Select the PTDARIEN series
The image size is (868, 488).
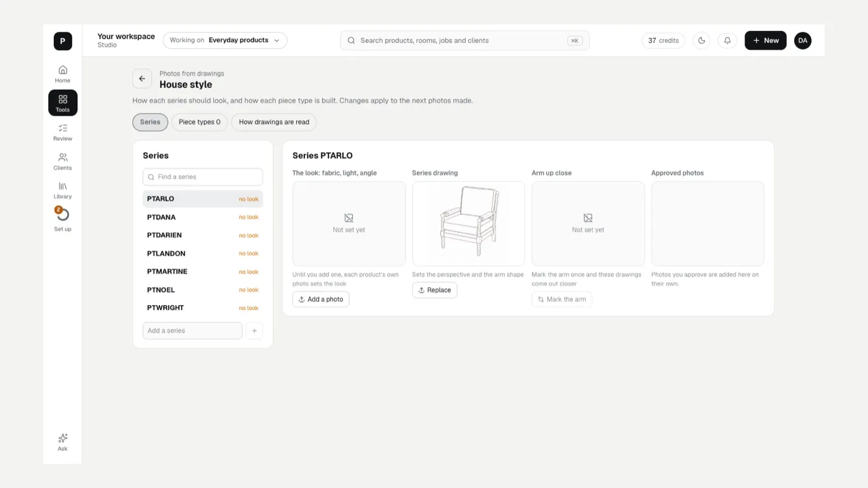(x=203, y=235)
